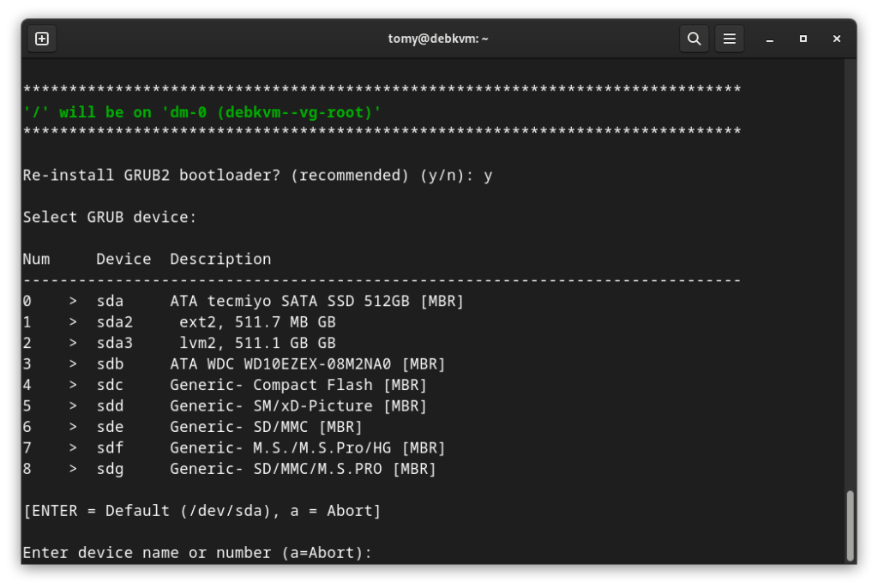Click the vertical scrollbar thumb

coord(850,525)
